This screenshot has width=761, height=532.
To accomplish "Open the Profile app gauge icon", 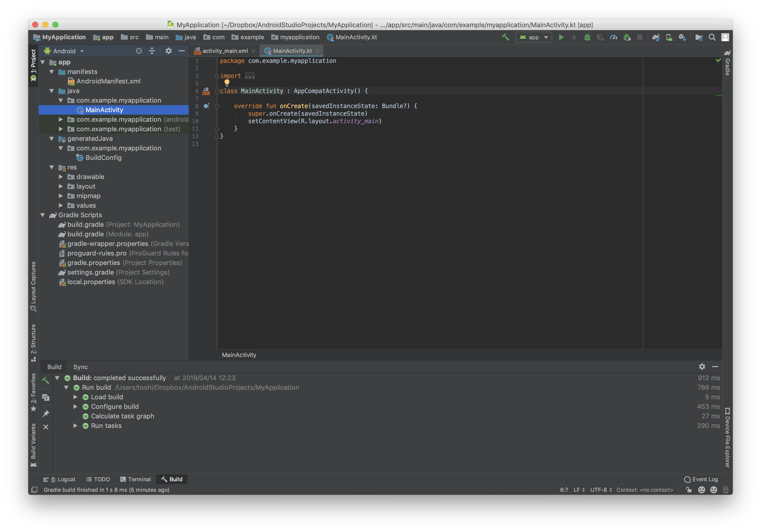I will click(614, 37).
